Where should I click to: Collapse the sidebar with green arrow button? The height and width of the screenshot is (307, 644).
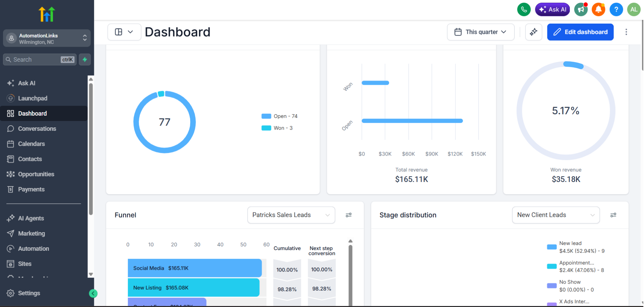[x=93, y=294]
